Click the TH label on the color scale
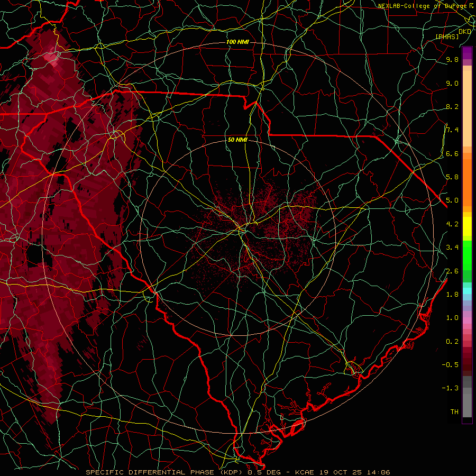This screenshot has height=476, width=476. click(454, 412)
